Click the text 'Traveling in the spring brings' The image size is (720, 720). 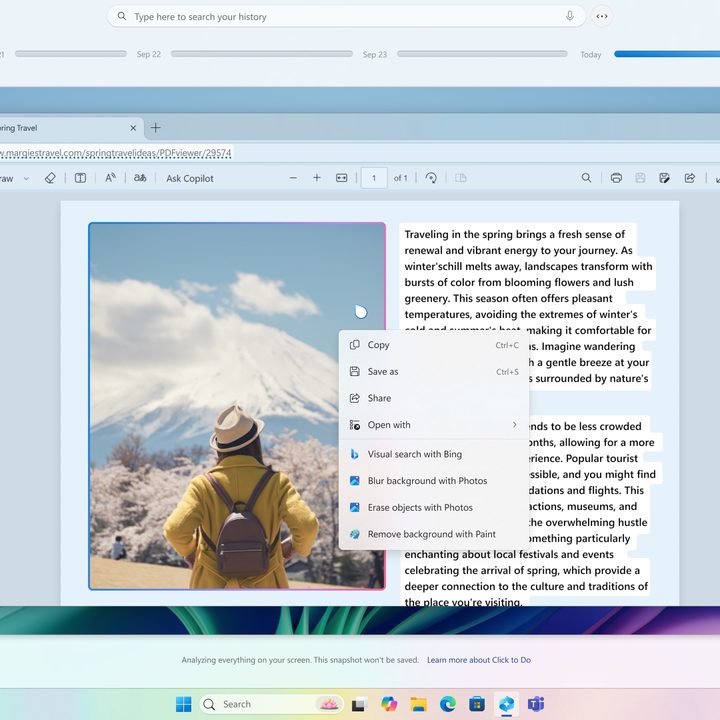[478, 234]
